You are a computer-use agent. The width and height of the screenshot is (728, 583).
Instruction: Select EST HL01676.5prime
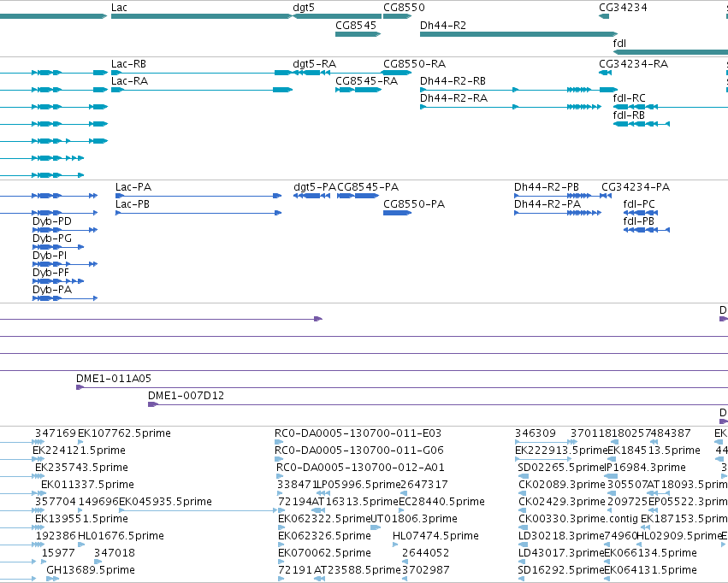tap(121, 536)
